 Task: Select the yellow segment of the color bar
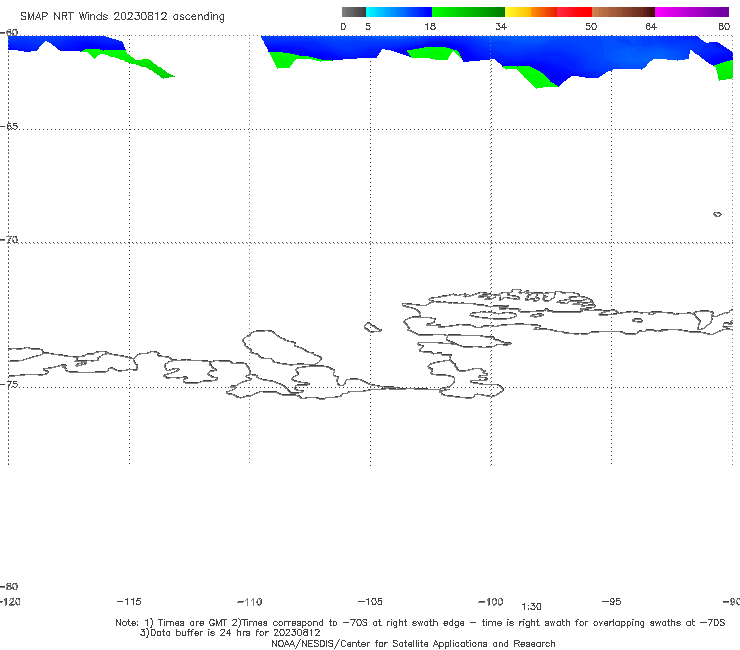(x=518, y=12)
